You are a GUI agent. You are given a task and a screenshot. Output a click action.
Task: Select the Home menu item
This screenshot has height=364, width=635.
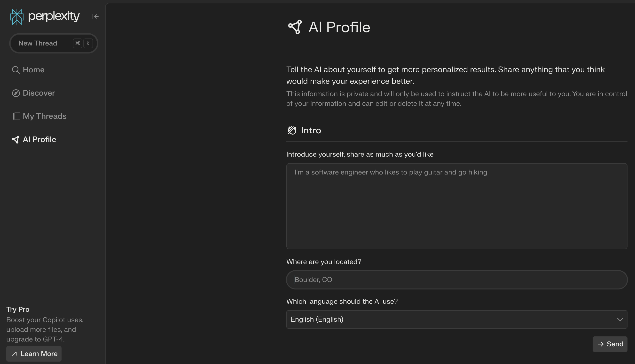tap(34, 69)
